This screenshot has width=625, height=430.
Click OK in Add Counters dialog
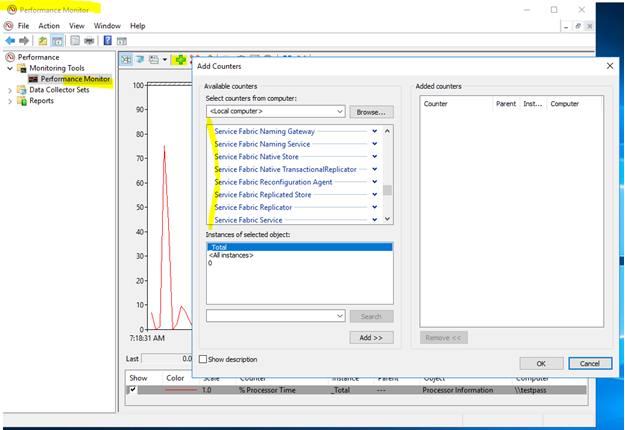541,363
